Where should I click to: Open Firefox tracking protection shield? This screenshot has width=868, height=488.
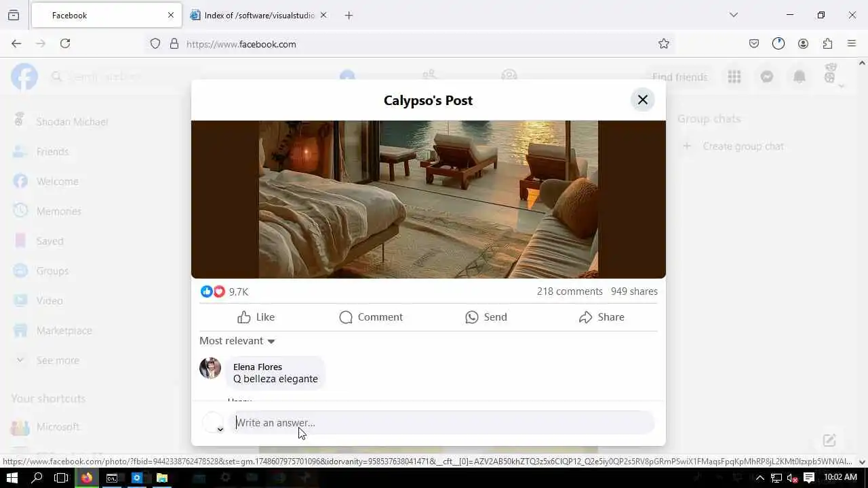pyautogui.click(x=155, y=44)
